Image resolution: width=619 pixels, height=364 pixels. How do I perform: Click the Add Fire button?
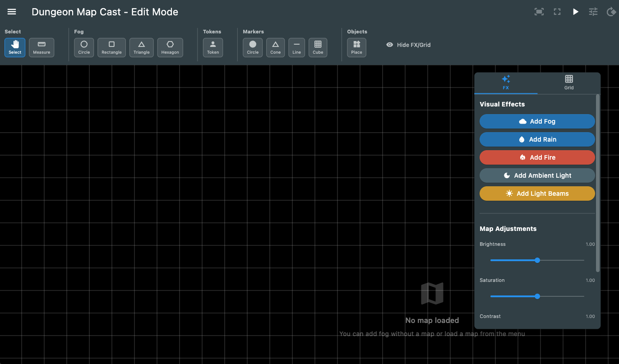[537, 157]
